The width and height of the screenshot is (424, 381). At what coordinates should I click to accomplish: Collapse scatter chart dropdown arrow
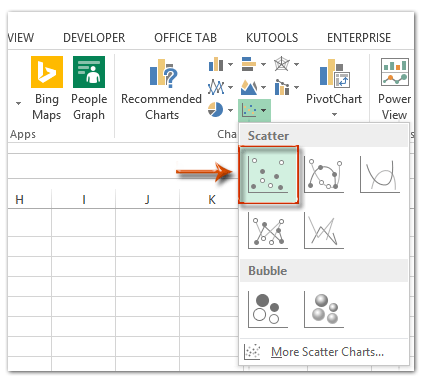(264, 110)
